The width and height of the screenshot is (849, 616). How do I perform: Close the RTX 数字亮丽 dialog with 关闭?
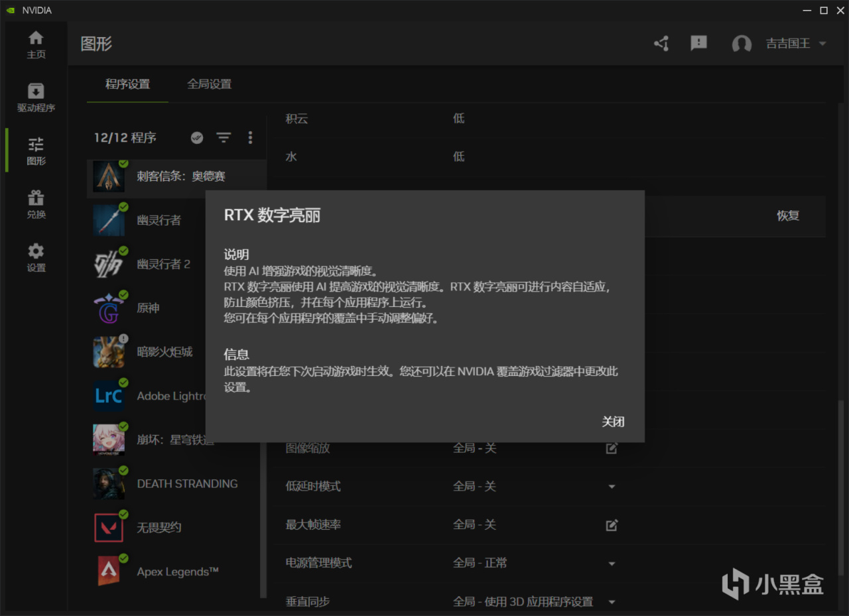[x=613, y=422]
